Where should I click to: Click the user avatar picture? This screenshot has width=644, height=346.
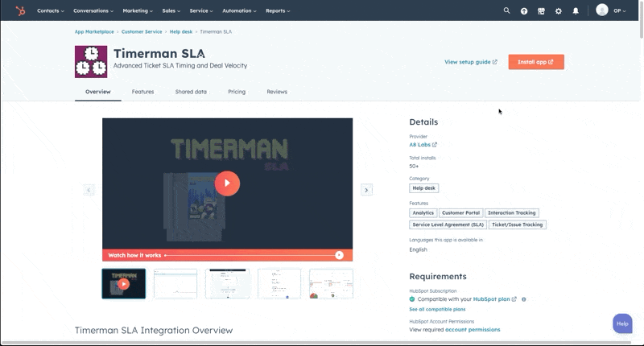tap(602, 10)
